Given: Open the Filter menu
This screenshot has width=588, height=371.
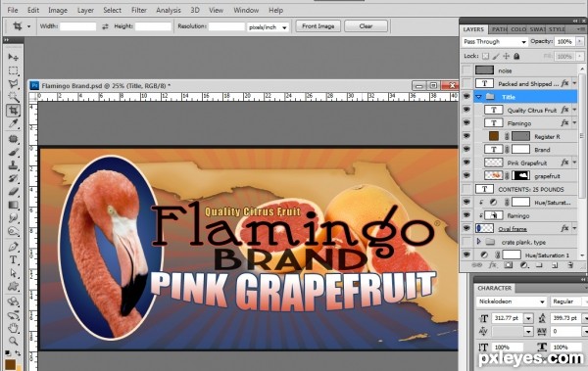Looking at the screenshot, I should 139,10.
